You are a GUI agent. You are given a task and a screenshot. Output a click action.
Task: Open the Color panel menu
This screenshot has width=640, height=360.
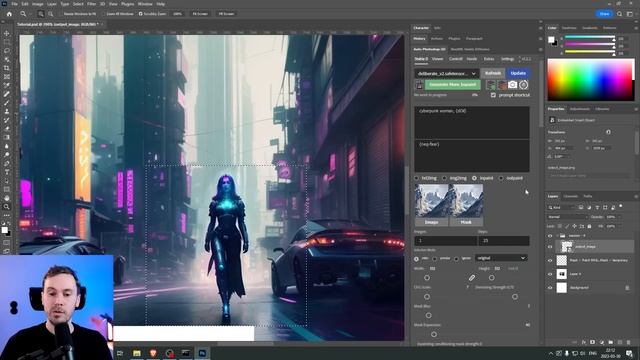pos(636,28)
